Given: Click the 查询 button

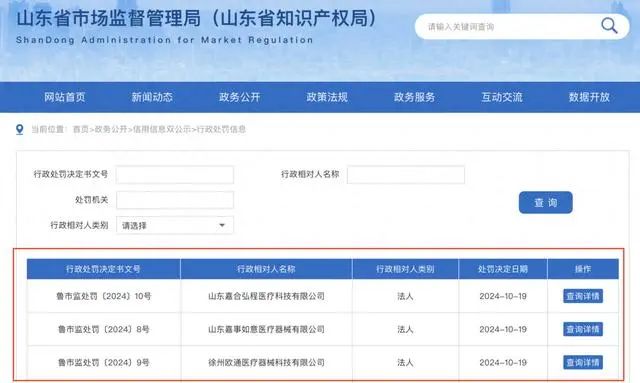Looking at the screenshot, I should tap(546, 203).
